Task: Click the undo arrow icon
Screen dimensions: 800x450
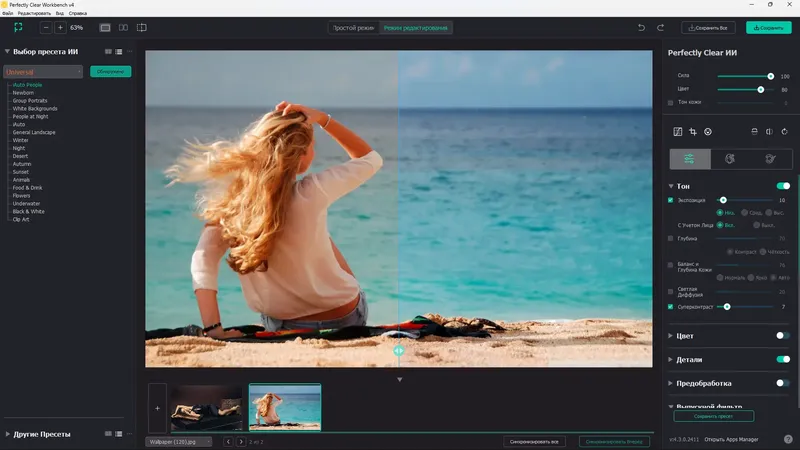Action: click(x=641, y=28)
